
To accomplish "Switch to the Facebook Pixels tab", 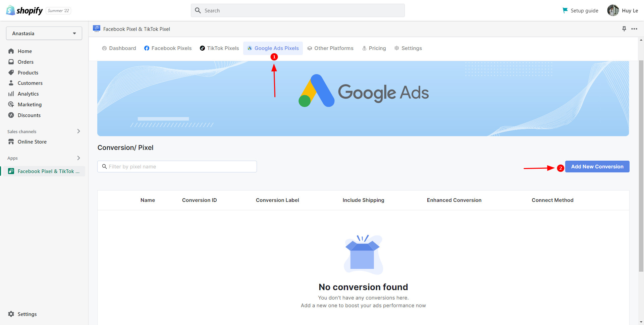I will point(168,48).
